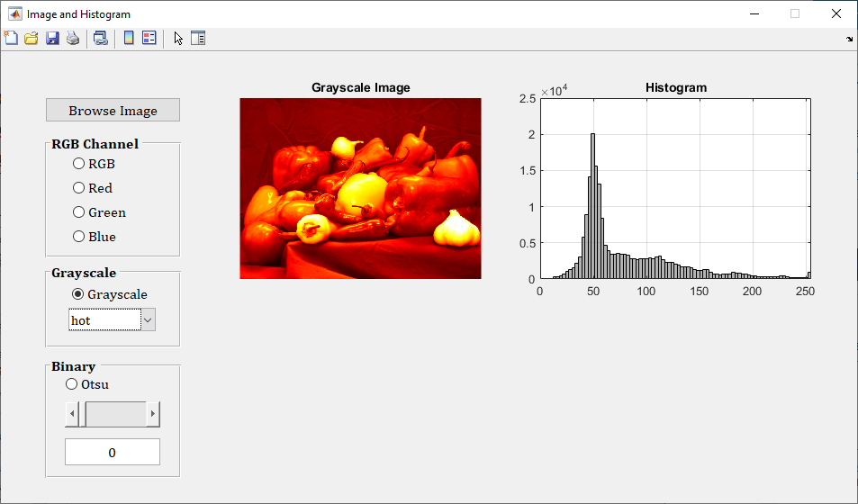Image resolution: width=858 pixels, height=504 pixels.
Task: Click the Link Plot toolbar icon
Action: tap(101, 38)
